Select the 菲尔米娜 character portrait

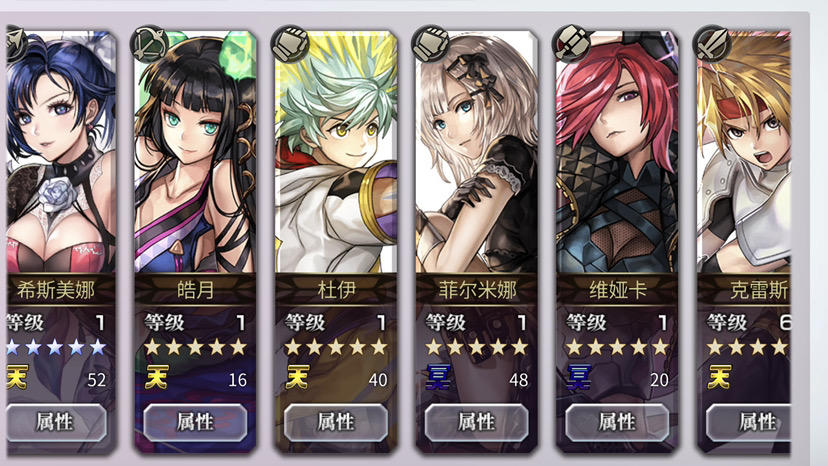476,152
